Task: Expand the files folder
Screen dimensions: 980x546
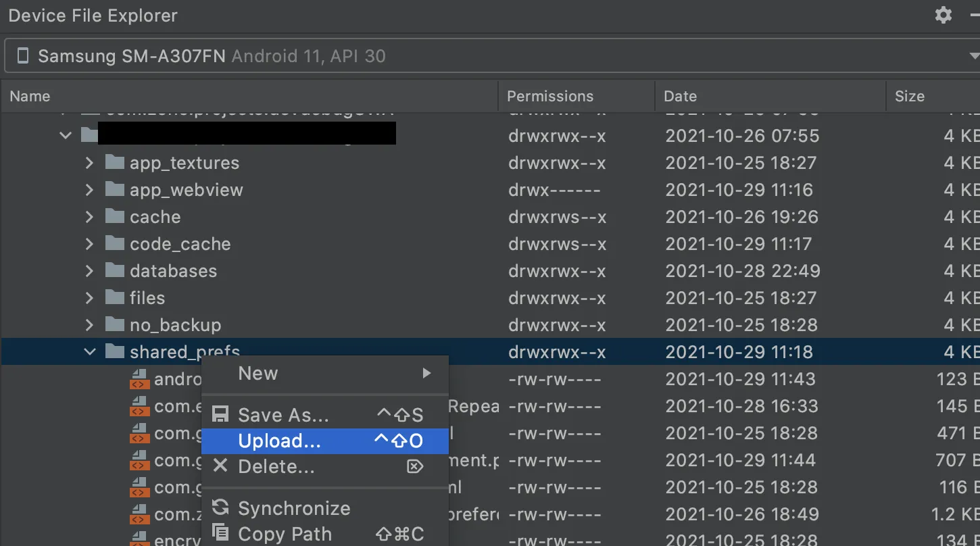Action: tap(89, 298)
